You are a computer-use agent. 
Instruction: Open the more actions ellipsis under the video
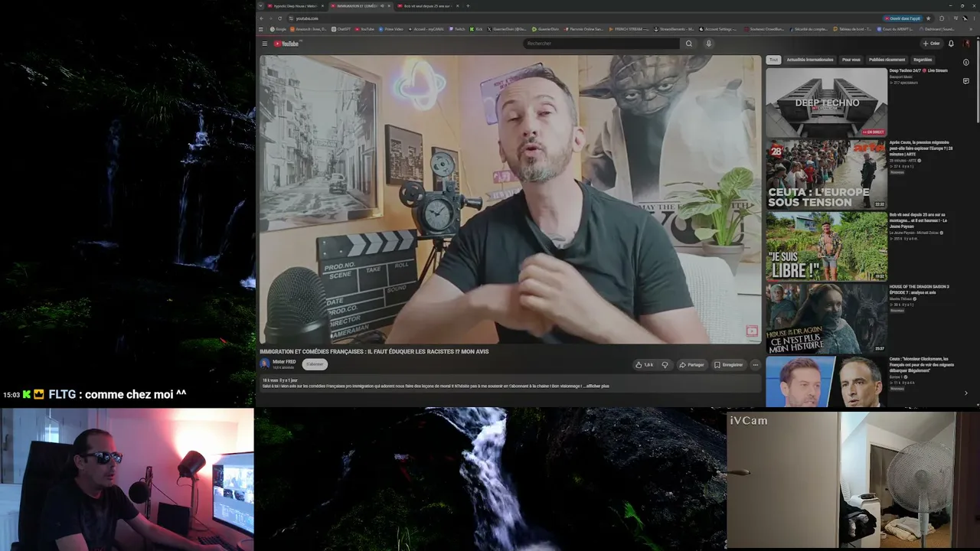755,365
